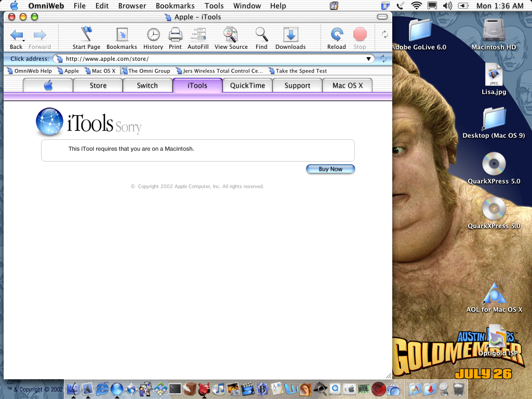The width and height of the screenshot is (532, 399).
Task: Open the OmniWeb Help bookmark
Action: (x=30, y=71)
